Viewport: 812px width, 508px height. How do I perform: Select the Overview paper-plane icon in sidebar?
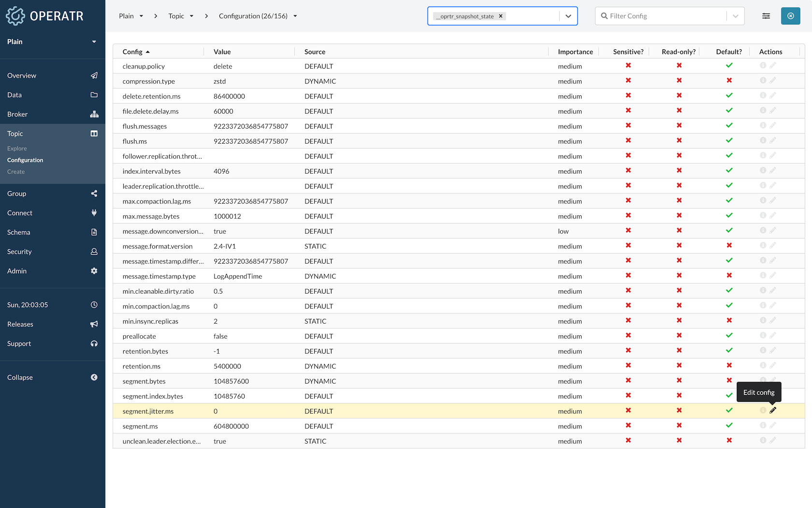click(94, 75)
